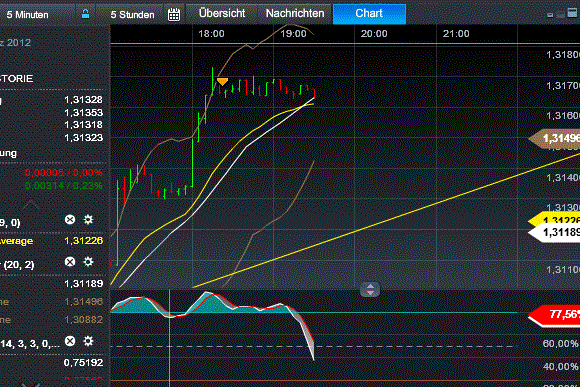Click the value 1,31323 in left panel
Image resolution: width=580 pixels, height=387 pixels.
pos(83,138)
